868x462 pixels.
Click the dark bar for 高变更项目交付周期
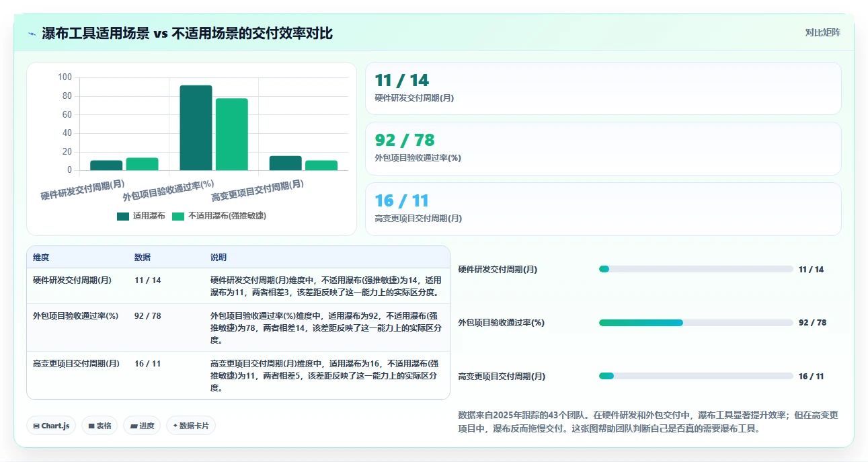click(x=286, y=163)
